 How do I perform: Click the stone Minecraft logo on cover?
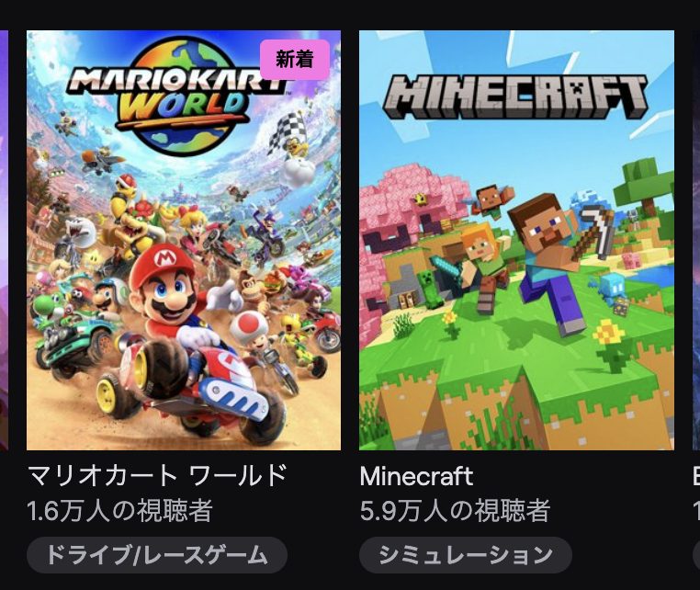(515, 96)
